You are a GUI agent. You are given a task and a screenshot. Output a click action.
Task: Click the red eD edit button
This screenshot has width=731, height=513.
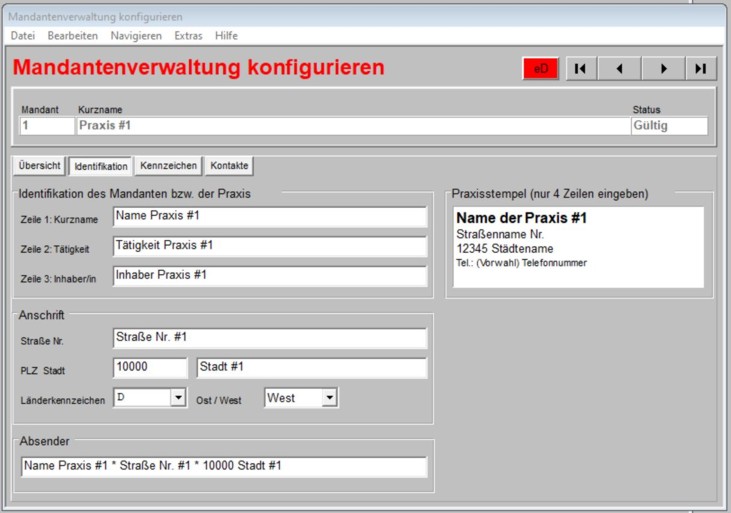[x=541, y=68]
